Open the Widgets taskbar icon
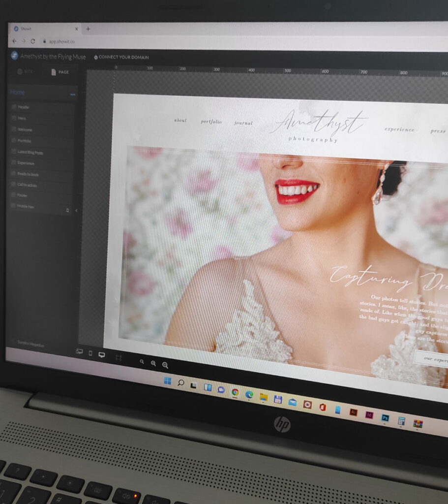The image size is (448, 504). [208, 387]
